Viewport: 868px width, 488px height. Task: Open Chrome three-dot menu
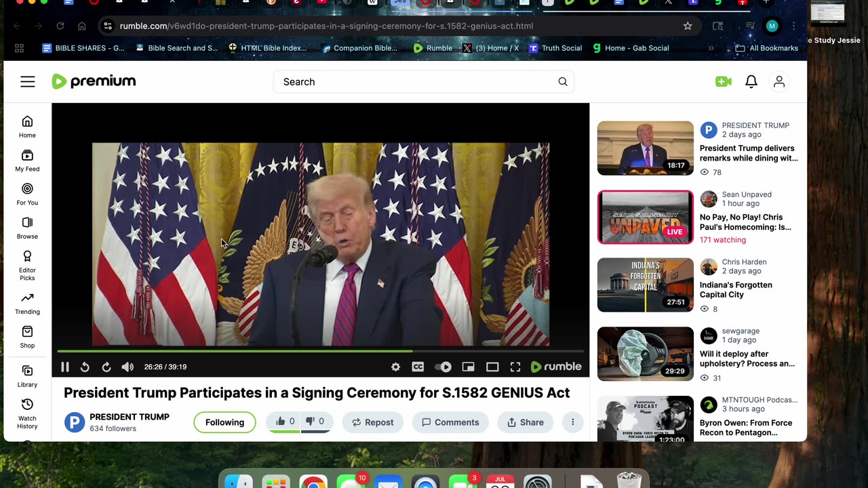click(793, 26)
